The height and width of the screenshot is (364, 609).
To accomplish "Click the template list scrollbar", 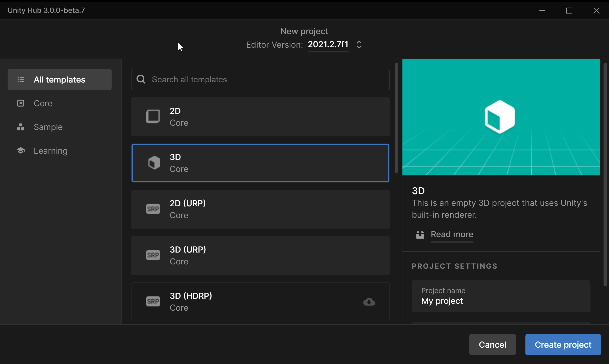I will coord(396,118).
